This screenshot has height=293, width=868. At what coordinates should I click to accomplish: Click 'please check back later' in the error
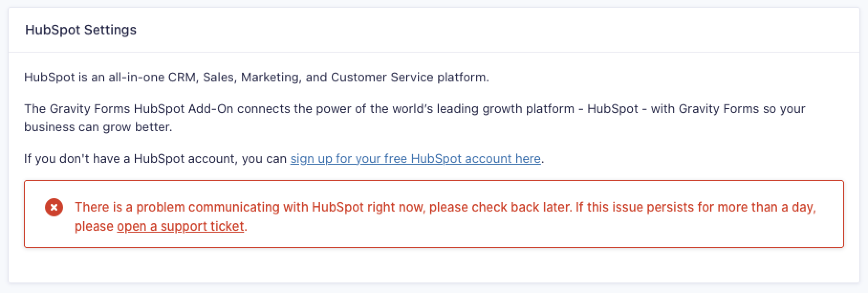499,207
